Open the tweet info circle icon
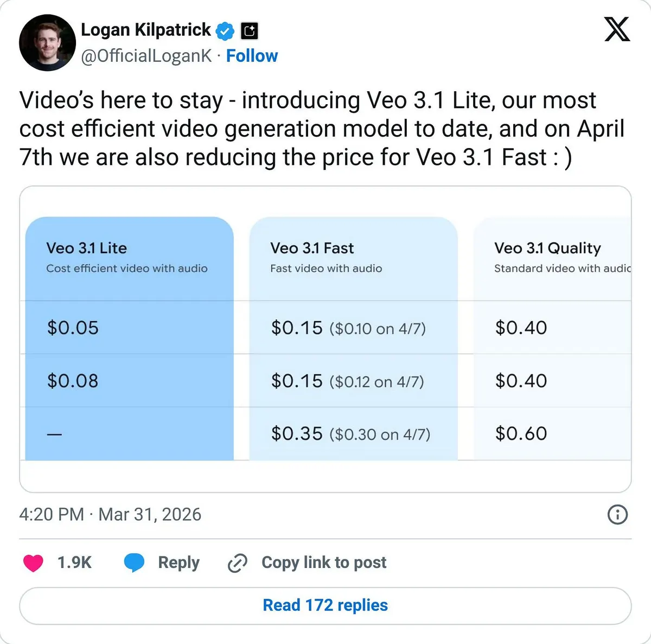This screenshot has width=651, height=644. tap(617, 514)
